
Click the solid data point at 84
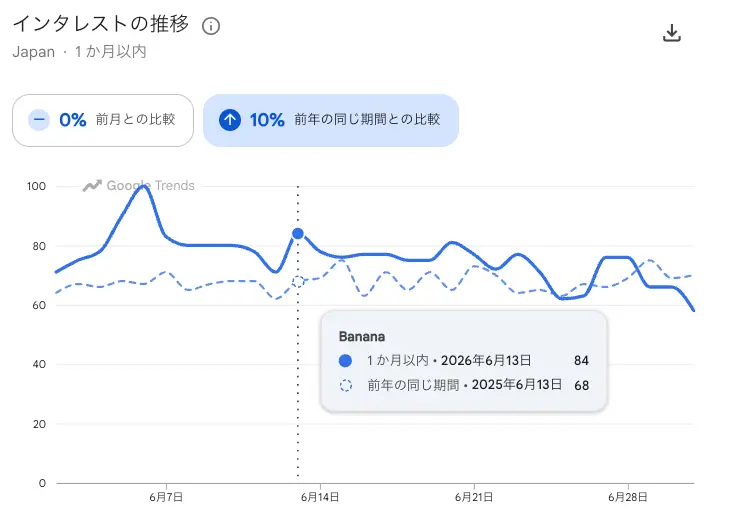[x=298, y=233]
